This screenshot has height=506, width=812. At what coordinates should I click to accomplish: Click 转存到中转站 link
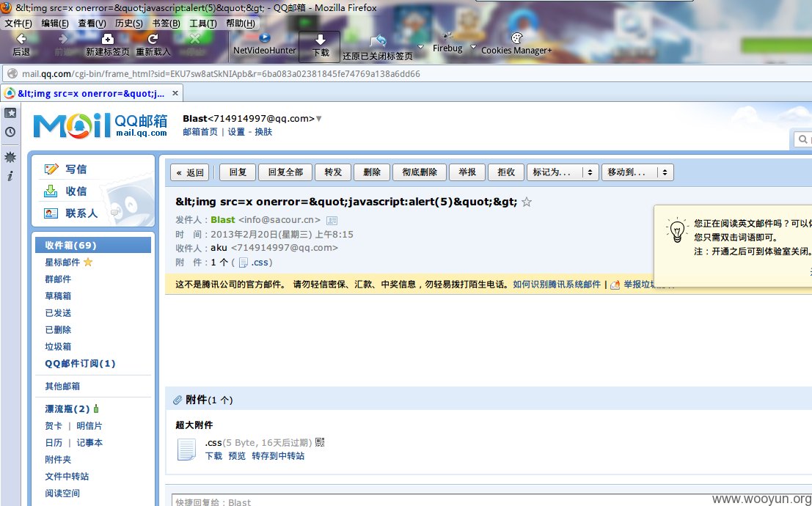278,456
